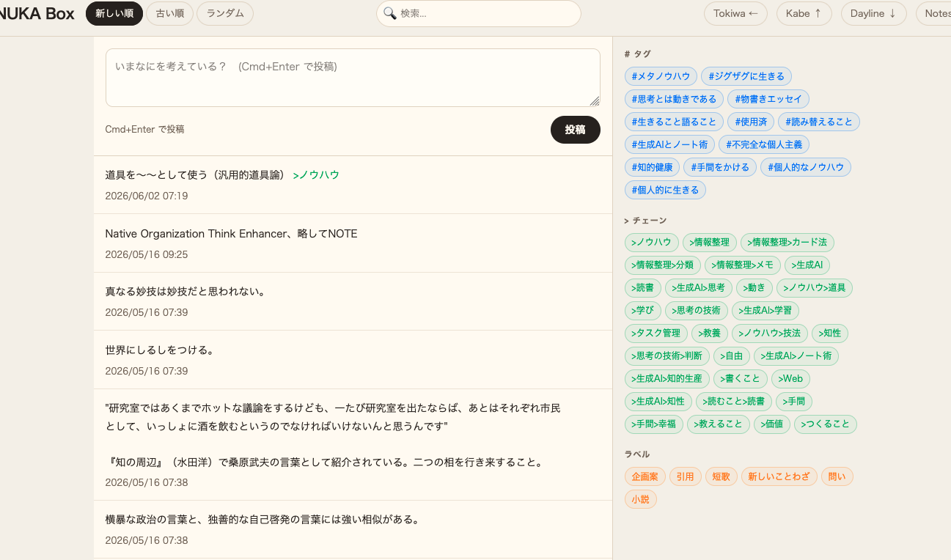
Task: Open the 世界にしるしをつける。 post
Action: pos(353,359)
